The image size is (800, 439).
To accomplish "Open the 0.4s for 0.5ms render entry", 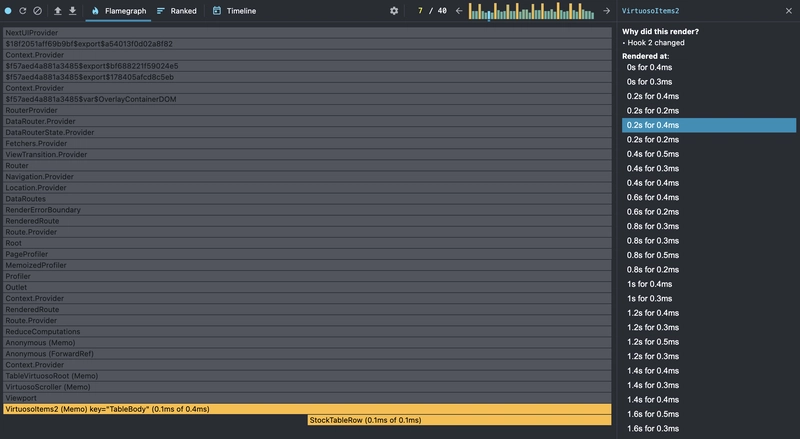I will click(x=709, y=154).
